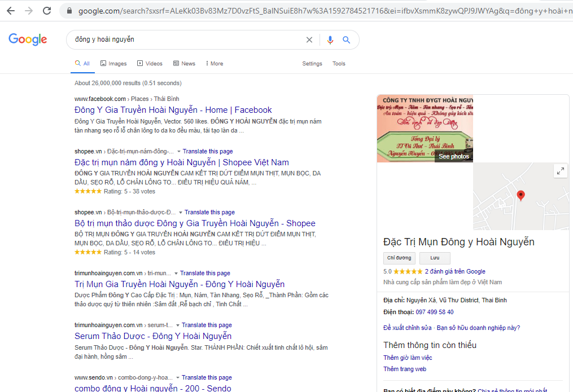Open Search Settings menu
Screen dimensions: 573x392
click(x=312, y=64)
